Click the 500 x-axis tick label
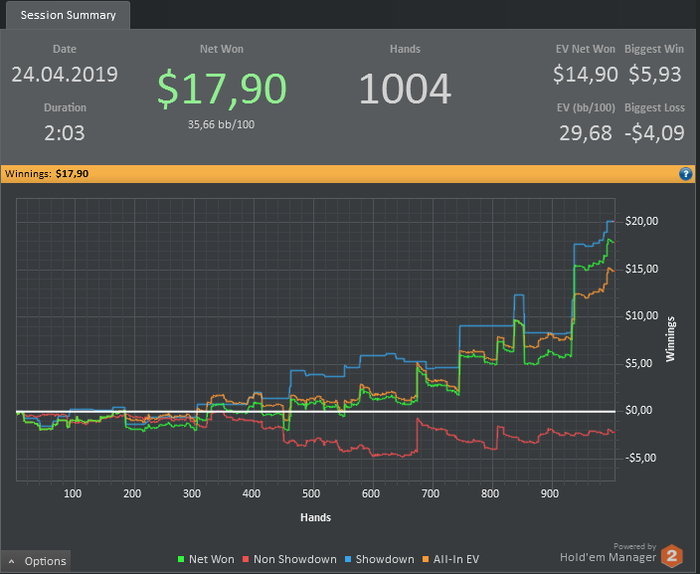The image size is (700, 574). (311, 494)
